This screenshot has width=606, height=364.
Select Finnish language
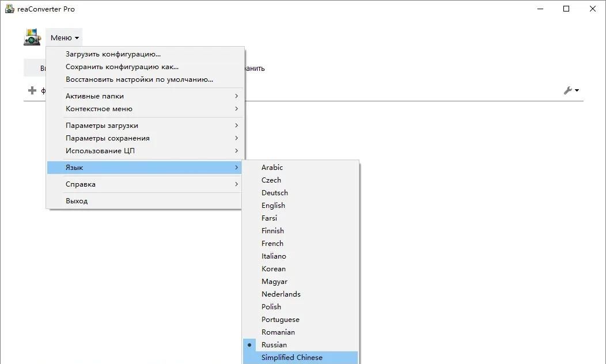tap(301, 231)
